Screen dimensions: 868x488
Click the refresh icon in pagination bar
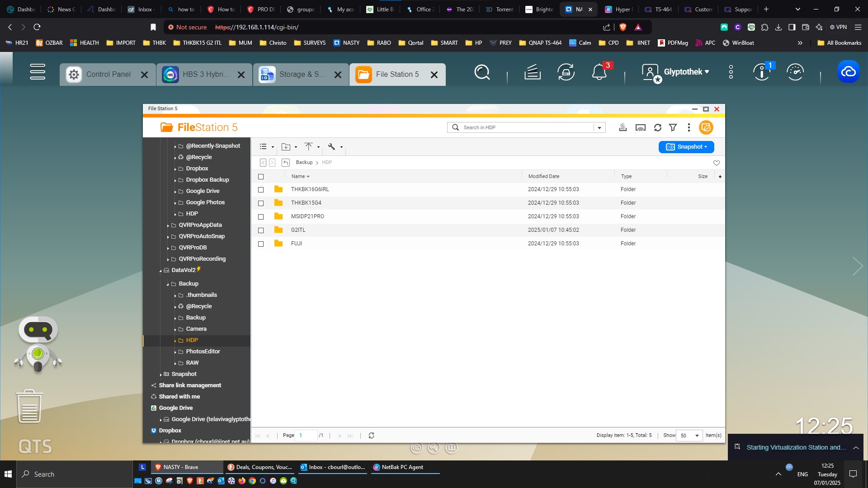coord(371,436)
